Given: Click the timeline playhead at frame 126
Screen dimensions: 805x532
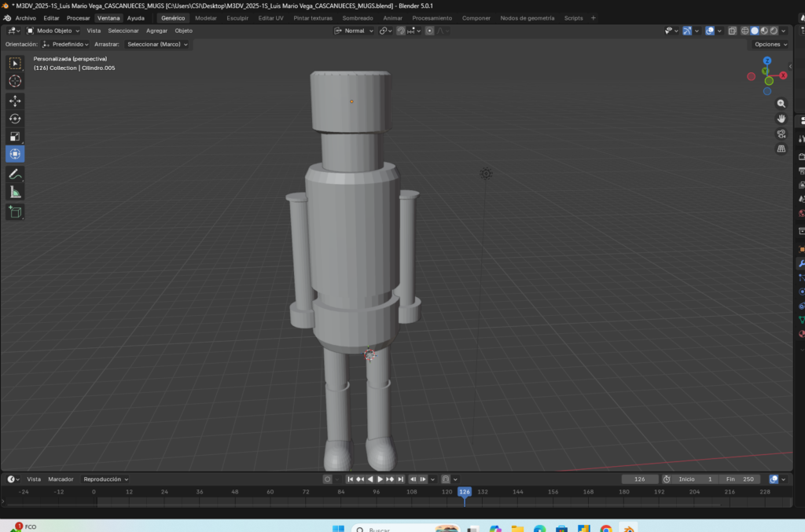Looking at the screenshot, I should pos(465,492).
